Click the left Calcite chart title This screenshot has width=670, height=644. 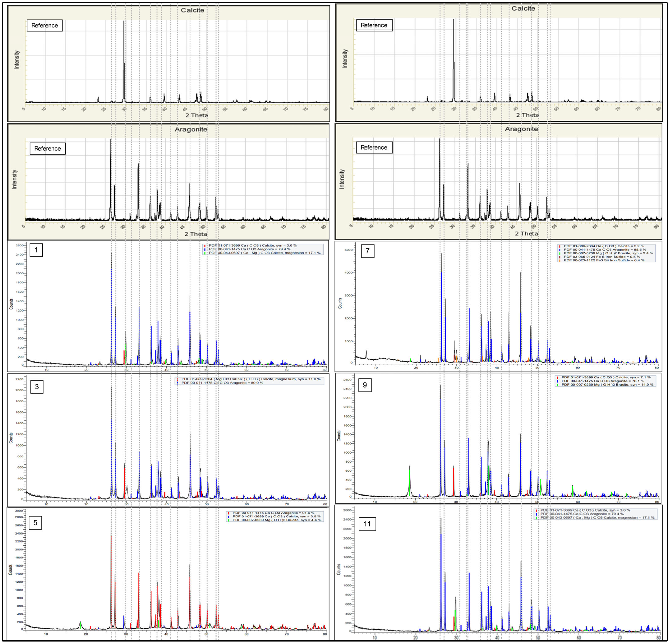193,10
